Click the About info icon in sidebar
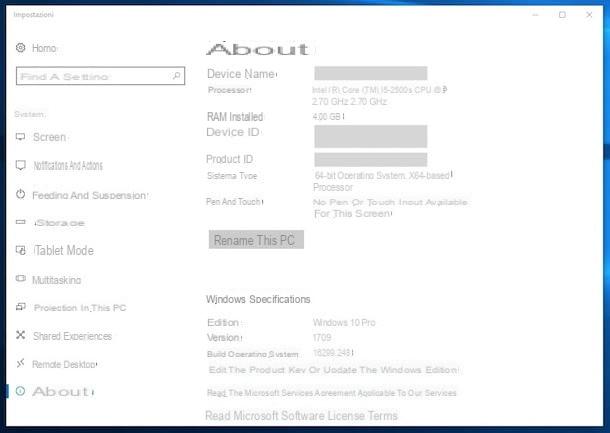 [x=20, y=391]
